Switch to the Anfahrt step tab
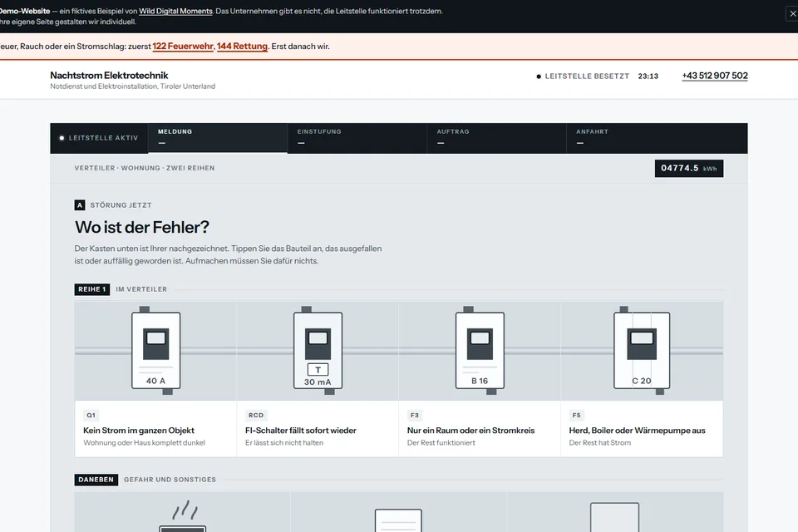Image resolution: width=798 pixels, height=532 pixels. (657, 138)
